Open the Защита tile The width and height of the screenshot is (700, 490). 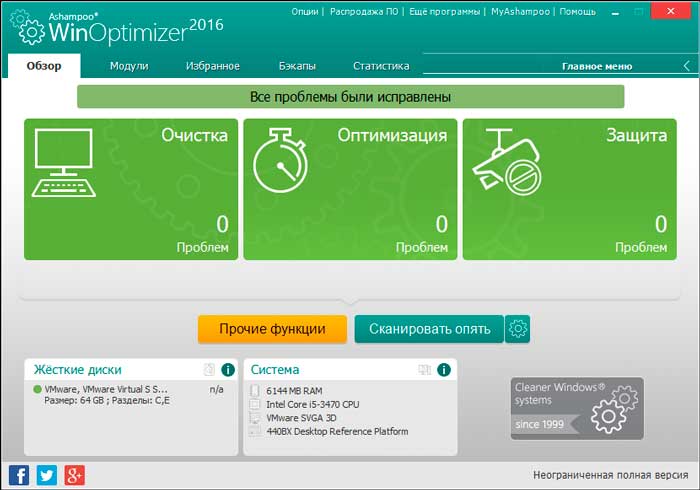pos(570,189)
